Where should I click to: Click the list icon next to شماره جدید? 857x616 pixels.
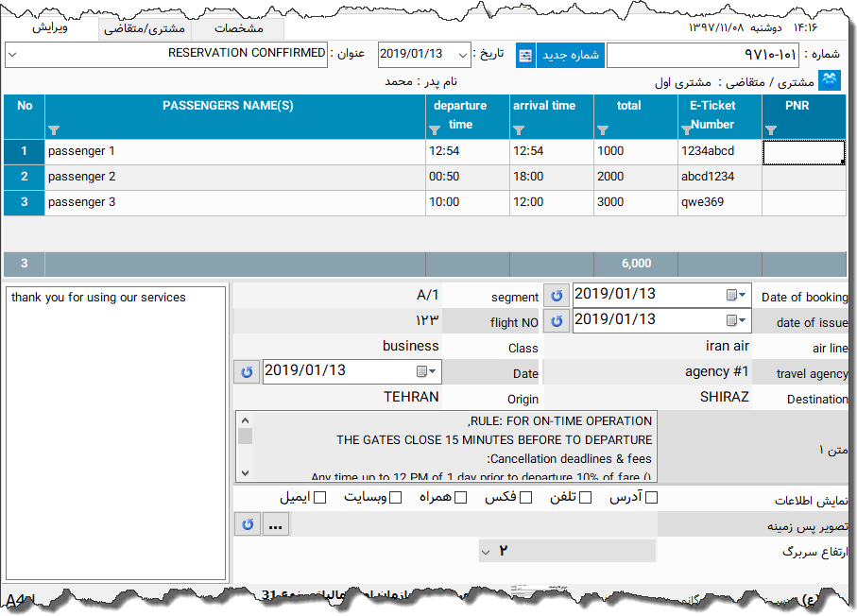coord(525,55)
